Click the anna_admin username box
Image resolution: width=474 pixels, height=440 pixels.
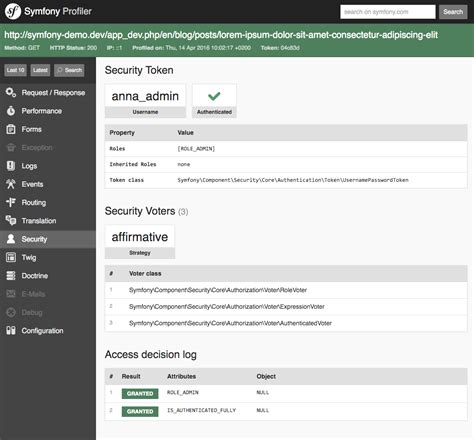coord(145,101)
